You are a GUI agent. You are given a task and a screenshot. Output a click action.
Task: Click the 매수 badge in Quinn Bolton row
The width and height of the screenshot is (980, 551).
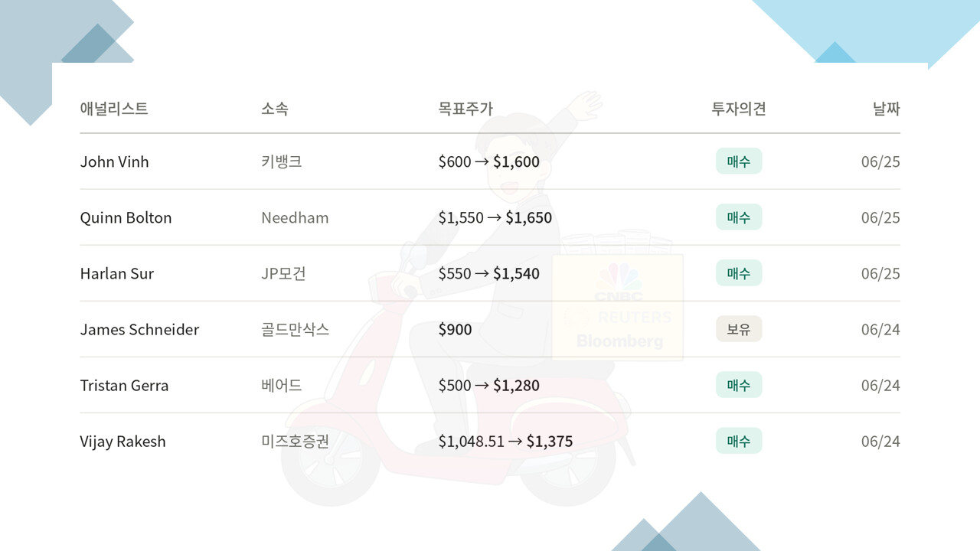[x=739, y=217]
